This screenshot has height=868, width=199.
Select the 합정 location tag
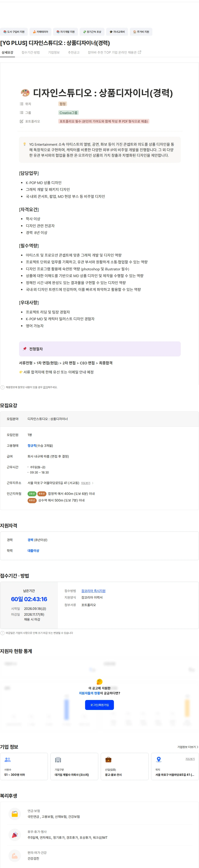click(63, 104)
